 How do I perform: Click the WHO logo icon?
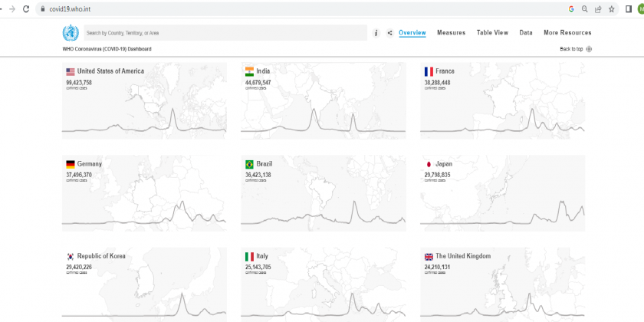[x=70, y=33]
